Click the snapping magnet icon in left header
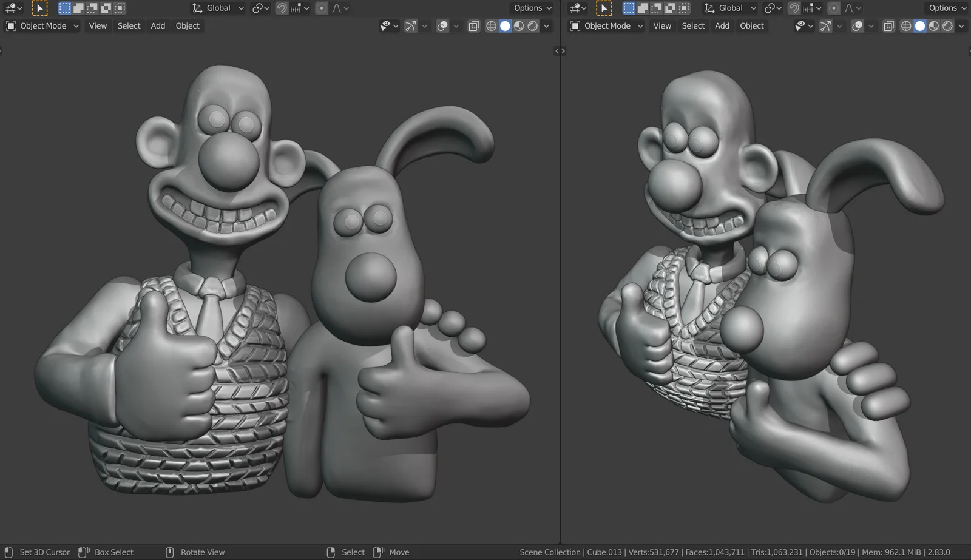 (x=282, y=8)
